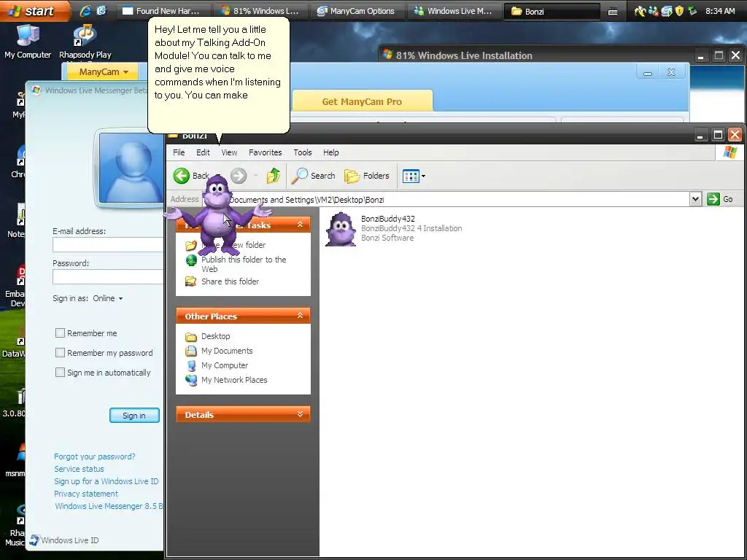Collapse the File and Folder Tasks panel

[x=300, y=225]
